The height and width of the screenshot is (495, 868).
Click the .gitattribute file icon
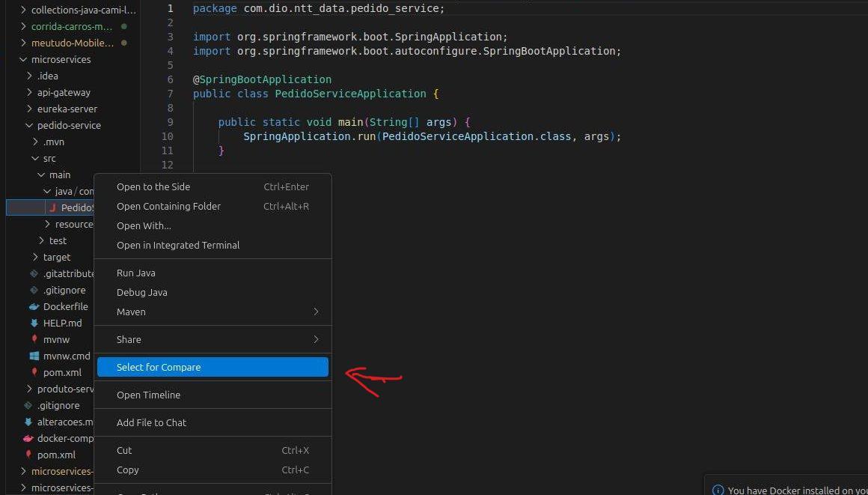pos(34,273)
